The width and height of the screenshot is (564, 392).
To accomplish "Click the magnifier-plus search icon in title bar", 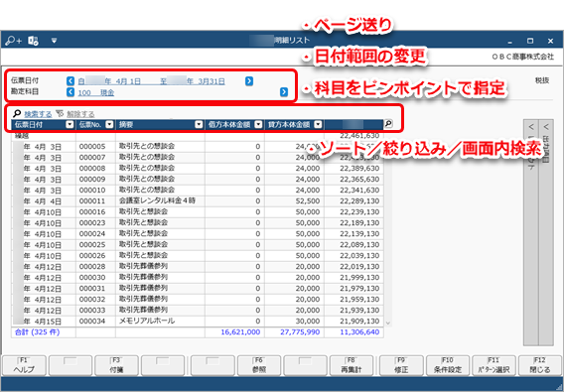I will point(13,41).
